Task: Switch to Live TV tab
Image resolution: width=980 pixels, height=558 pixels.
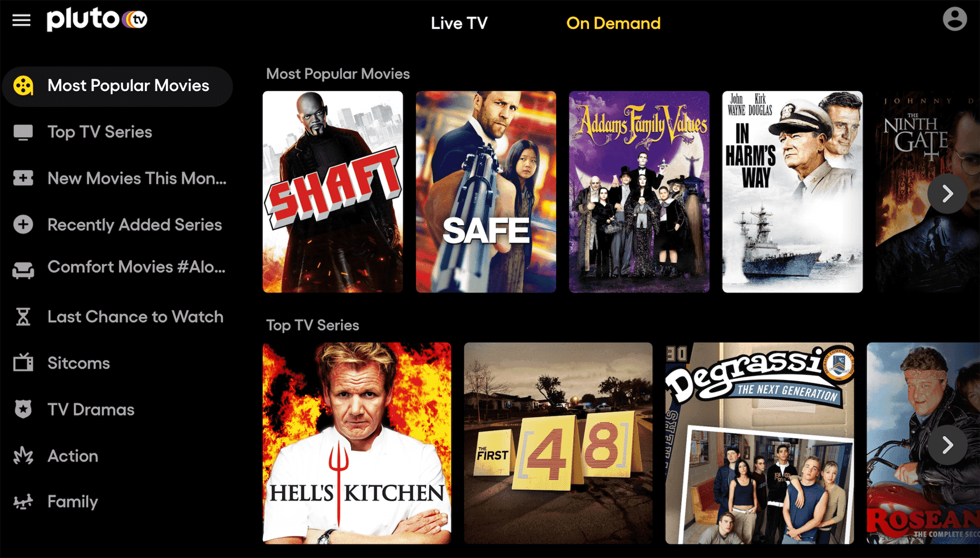Action: 461,24
